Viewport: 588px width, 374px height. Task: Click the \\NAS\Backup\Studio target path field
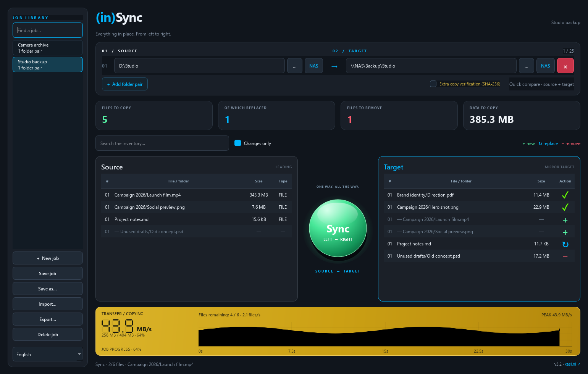pos(431,66)
